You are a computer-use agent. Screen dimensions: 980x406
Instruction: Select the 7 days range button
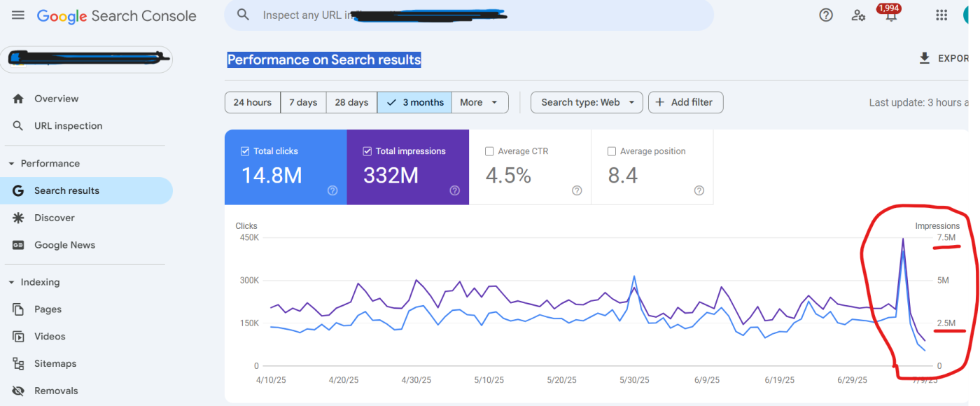coord(303,102)
